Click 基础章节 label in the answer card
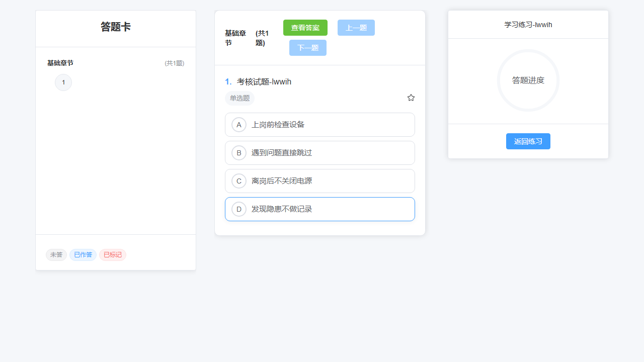This screenshot has width=644, height=362. click(60, 63)
